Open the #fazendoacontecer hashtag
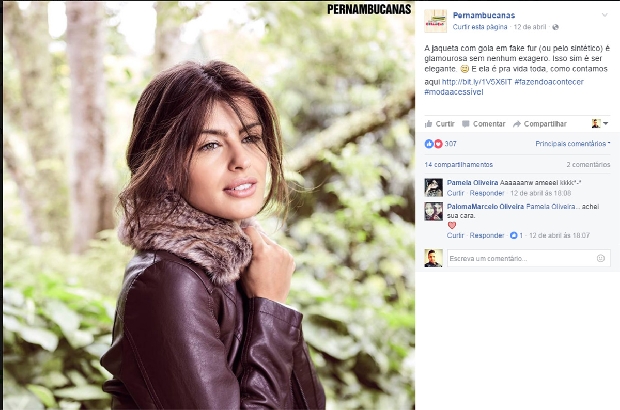This screenshot has height=410, width=620. point(549,82)
